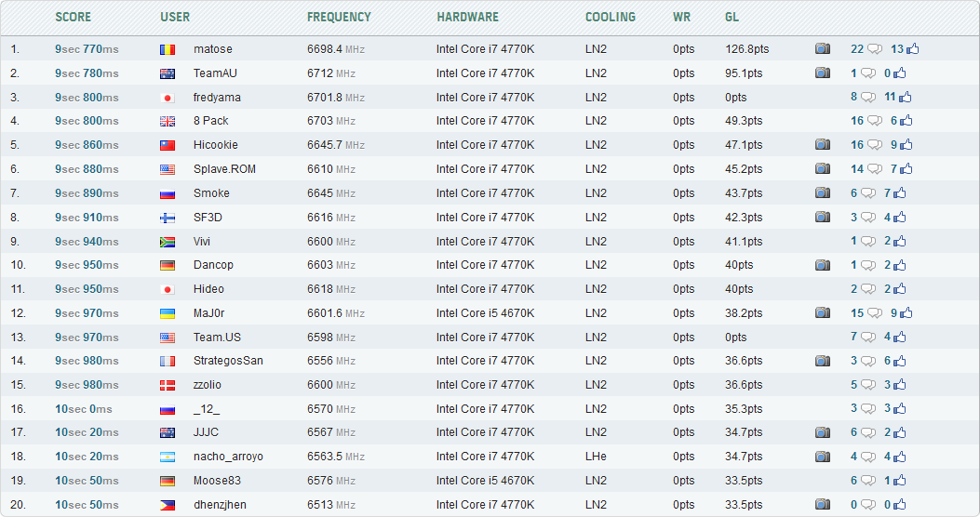Sort by the SCORE column header
Viewport: 980px width, 517px height.
74,17
